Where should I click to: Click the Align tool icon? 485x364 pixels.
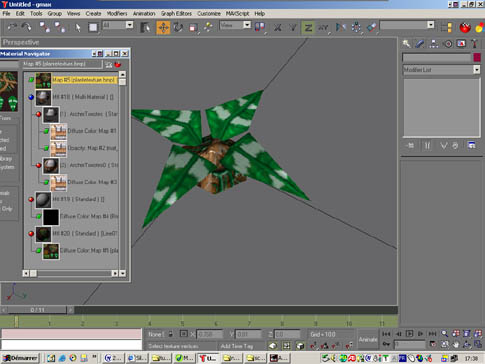coord(371,27)
